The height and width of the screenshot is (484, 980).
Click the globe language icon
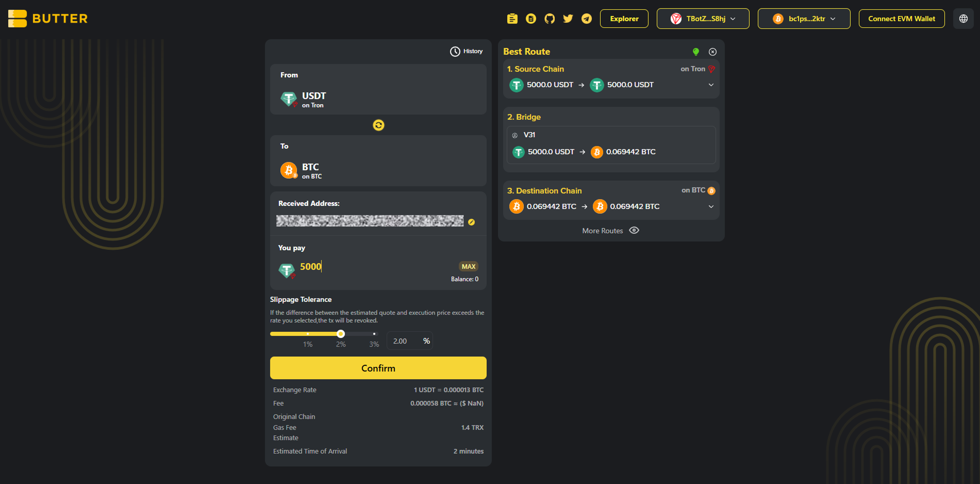click(963, 19)
